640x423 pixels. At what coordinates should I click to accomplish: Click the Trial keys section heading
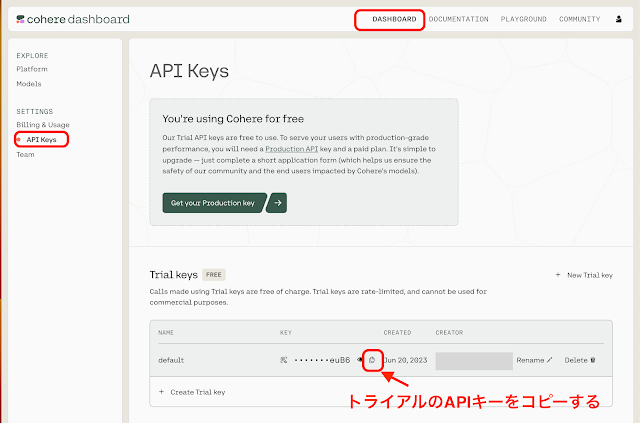[x=173, y=275]
